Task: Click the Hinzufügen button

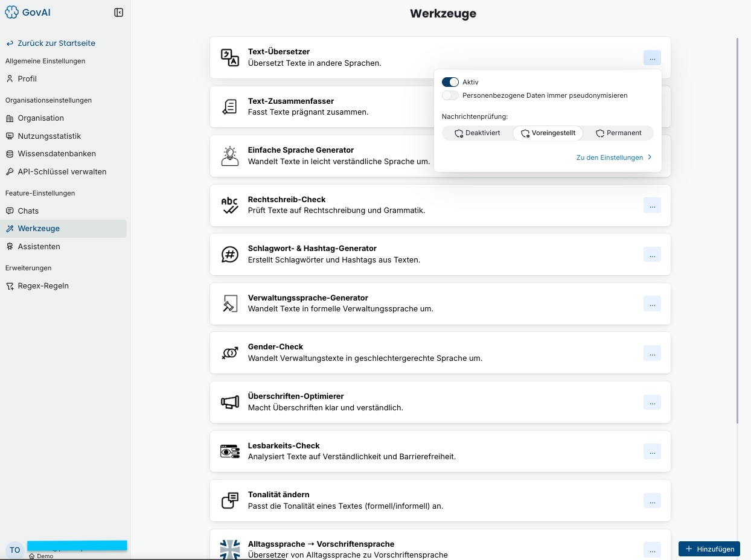Action: [709, 549]
